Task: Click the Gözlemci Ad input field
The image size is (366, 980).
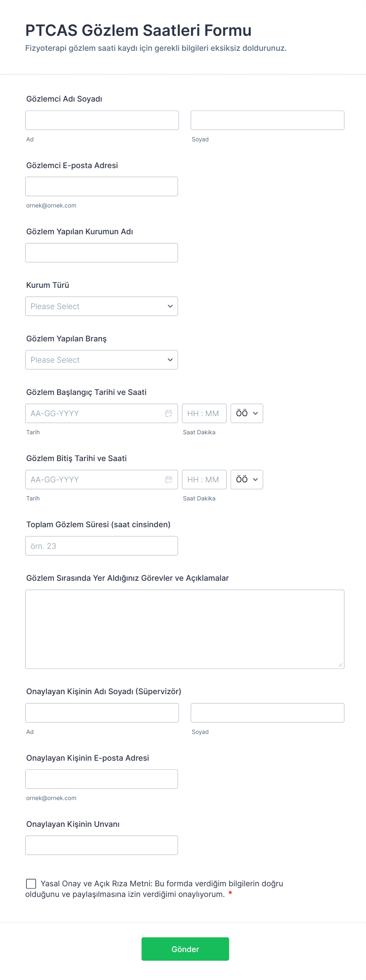Action: 102,120
